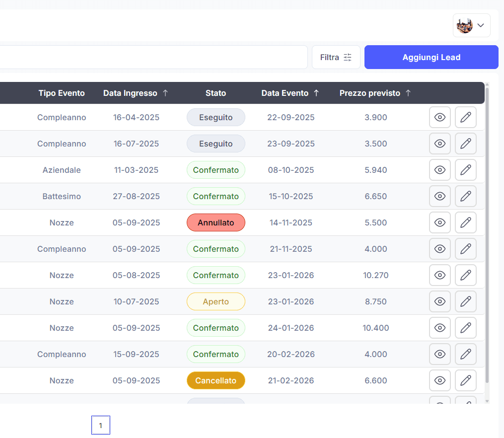Image resolution: width=504 pixels, height=438 pixels.
Task: Click the price 6.600
Action: [376, 381]
